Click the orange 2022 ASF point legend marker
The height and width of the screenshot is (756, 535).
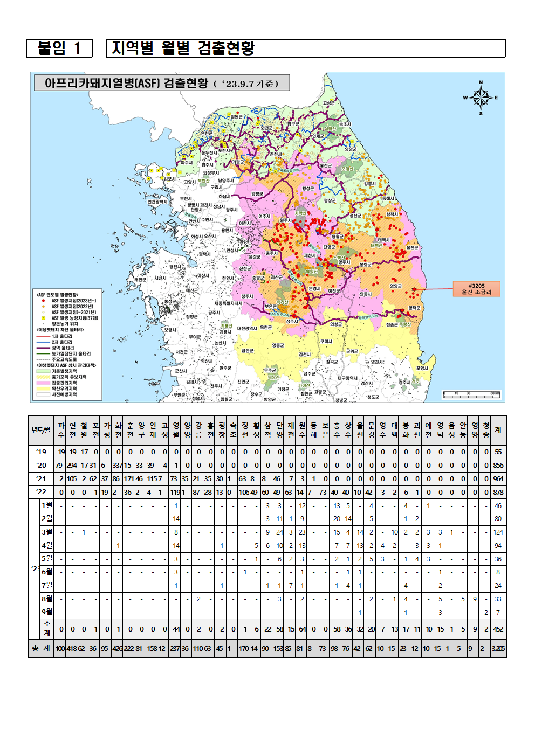click(x=43, y=307)
